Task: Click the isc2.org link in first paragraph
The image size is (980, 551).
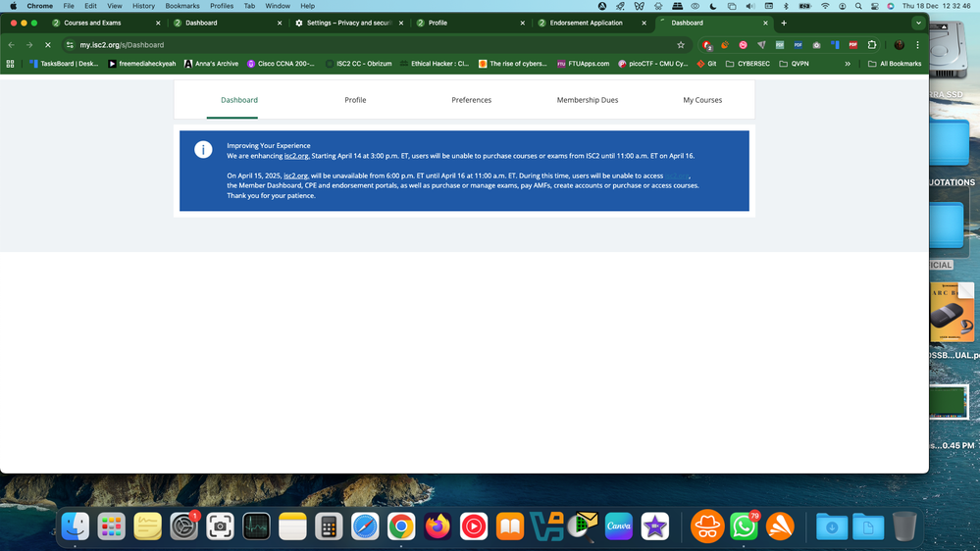Action: coord(296,156)
